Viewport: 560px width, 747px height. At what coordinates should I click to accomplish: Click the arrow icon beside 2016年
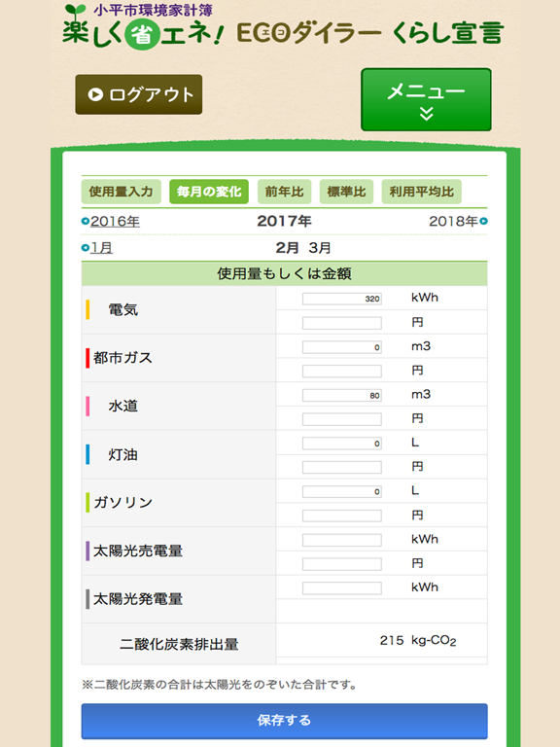point(86,221)
